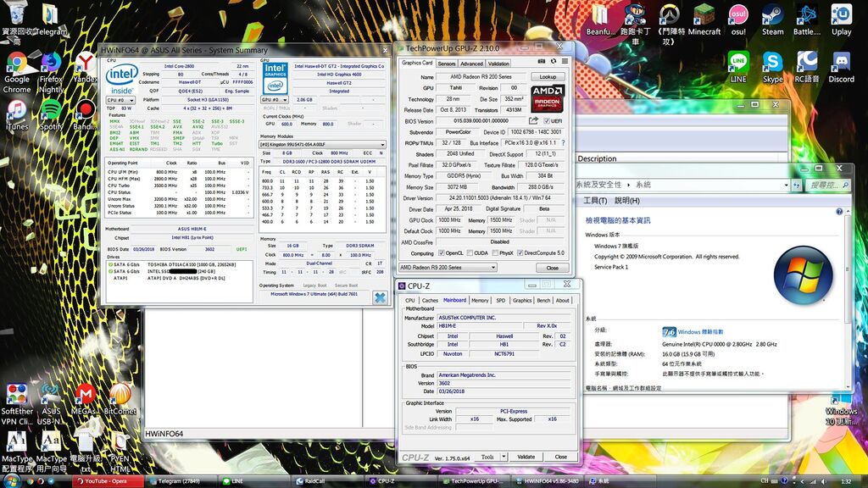Open Google Chrome desktop icon

(17, 73)
